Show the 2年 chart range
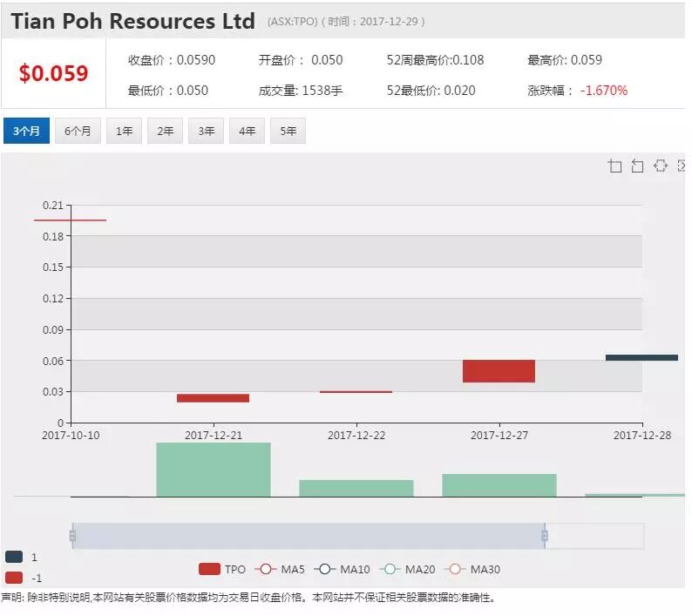692x616 pixels. pyautogui.click(x=165, y=131)
